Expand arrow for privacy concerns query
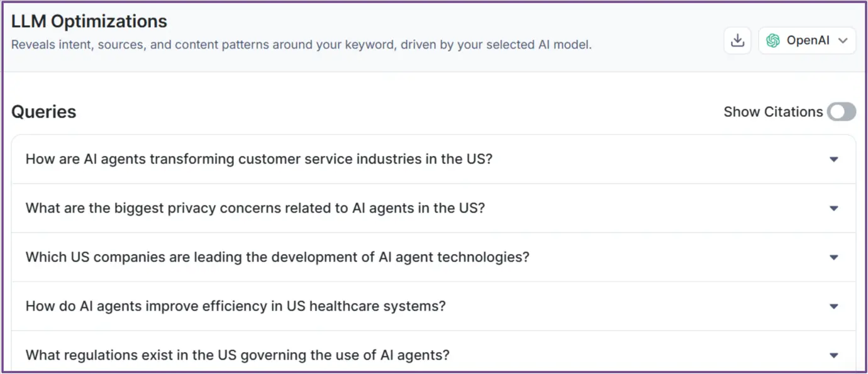Screen dimensions: 868x374 (833, 209)
